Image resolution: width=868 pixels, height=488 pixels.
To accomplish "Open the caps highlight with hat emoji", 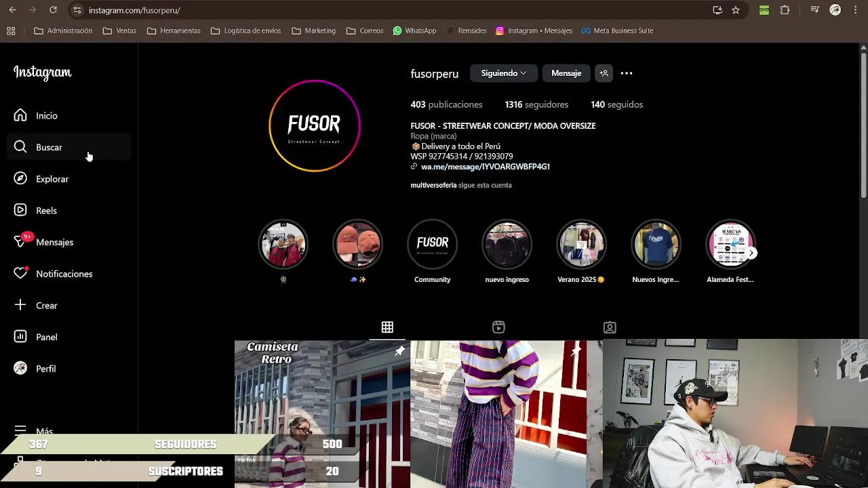I will click(358, 251).
